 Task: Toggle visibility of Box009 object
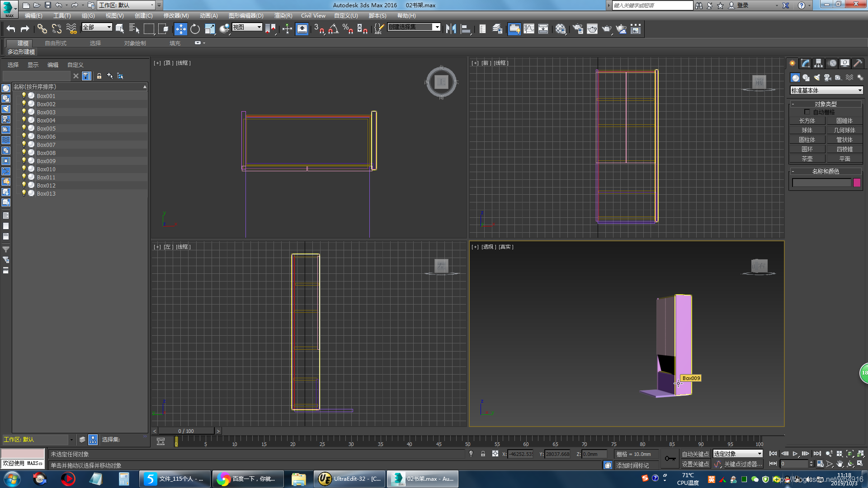tap(23, 161)
